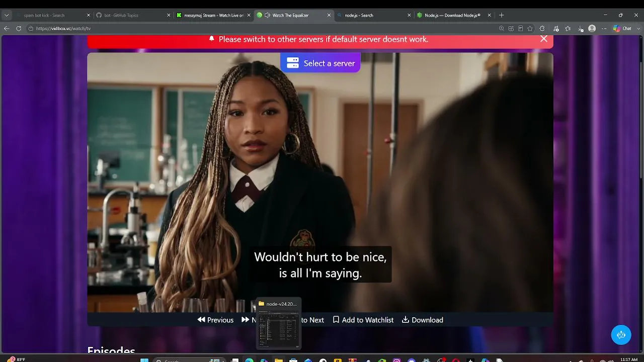This screenshot has width=644, height=362.
Task: Open File Explorer from the taskbar
Action: (x=279, y=360)
